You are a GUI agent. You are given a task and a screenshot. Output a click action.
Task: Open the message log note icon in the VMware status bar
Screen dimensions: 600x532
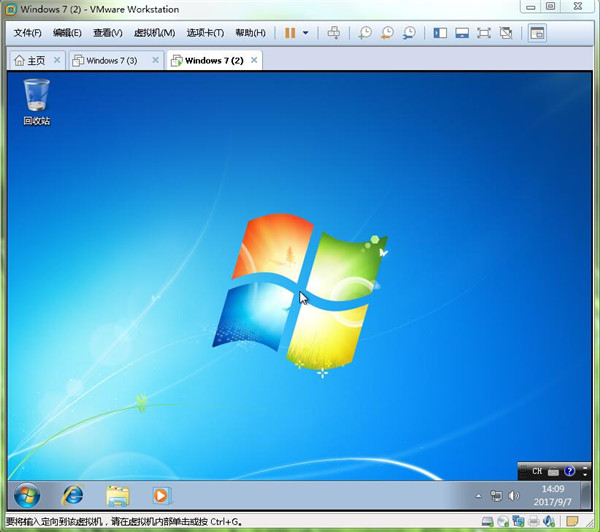572,521
